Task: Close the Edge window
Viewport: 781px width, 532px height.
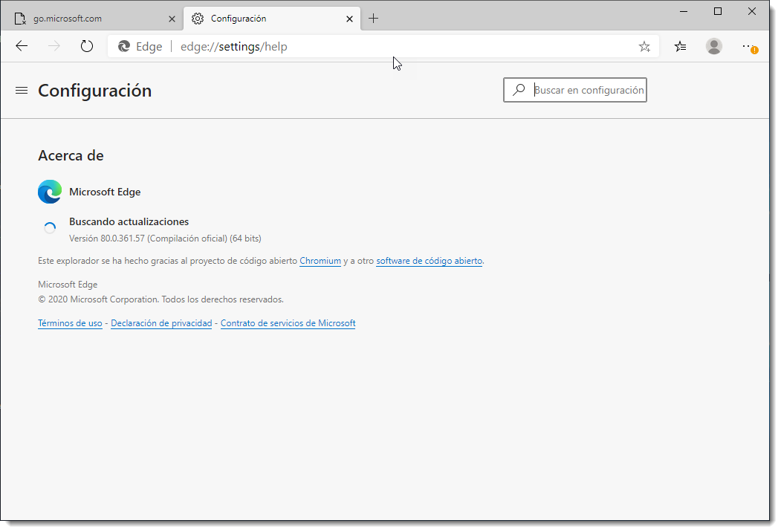Action: pyautogui.click(x=752, y=11)
